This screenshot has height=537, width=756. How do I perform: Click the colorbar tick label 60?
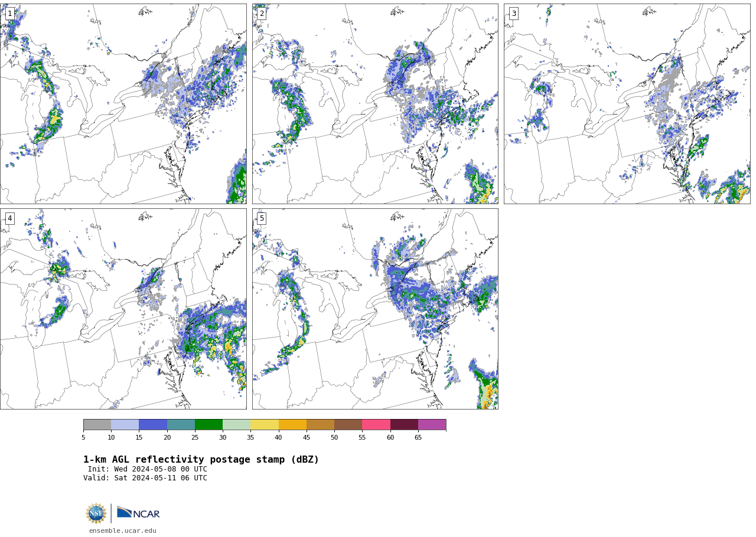click(390, 437)
